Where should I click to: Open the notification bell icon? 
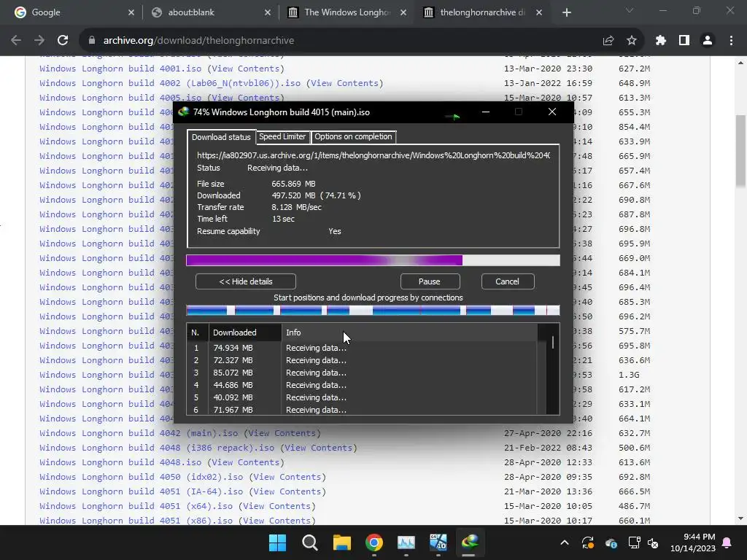coord(727,542)
